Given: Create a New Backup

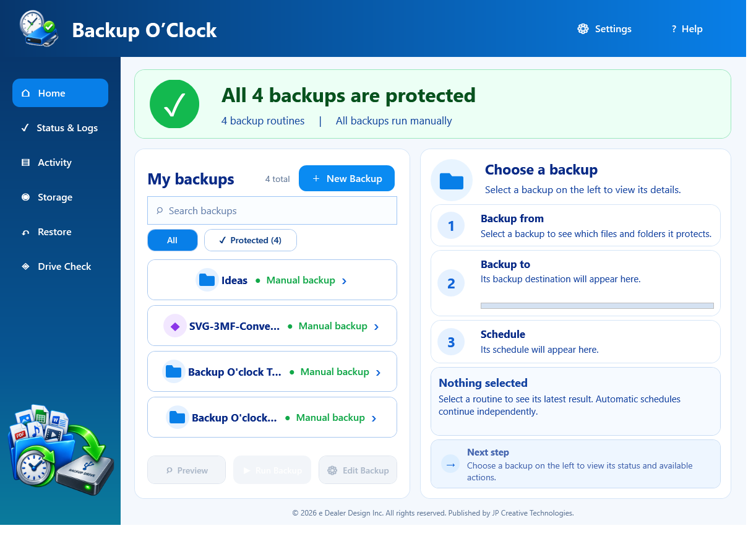Looking at the screenshot, I should [346, 178].
